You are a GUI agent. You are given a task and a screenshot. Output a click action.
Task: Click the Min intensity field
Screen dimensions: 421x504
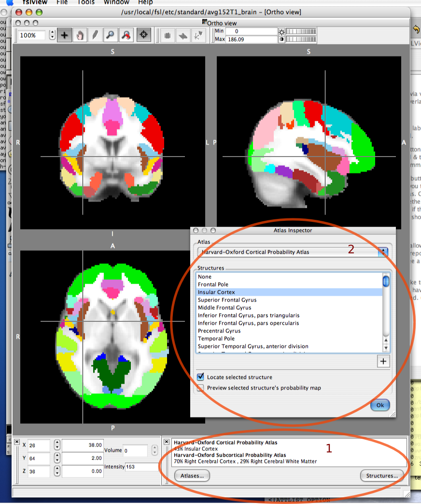point(251,31)
